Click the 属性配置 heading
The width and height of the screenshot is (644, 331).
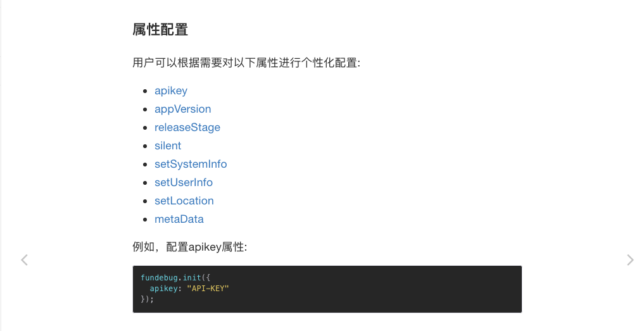click(160, 30)
